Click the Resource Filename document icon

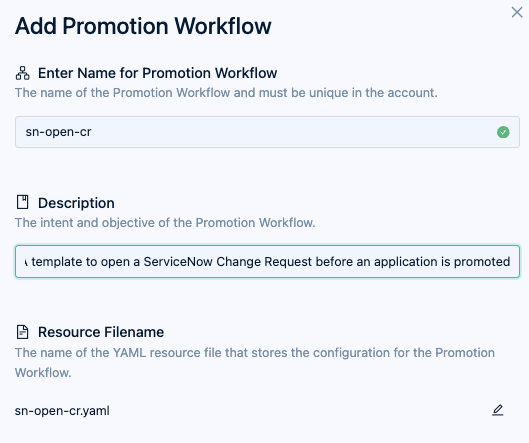pos(23,332)
